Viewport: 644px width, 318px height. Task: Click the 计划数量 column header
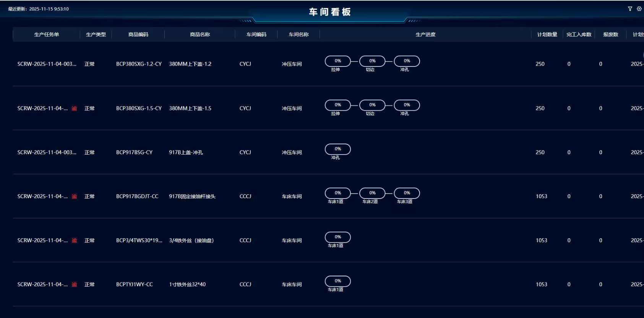tap(547, 35)
